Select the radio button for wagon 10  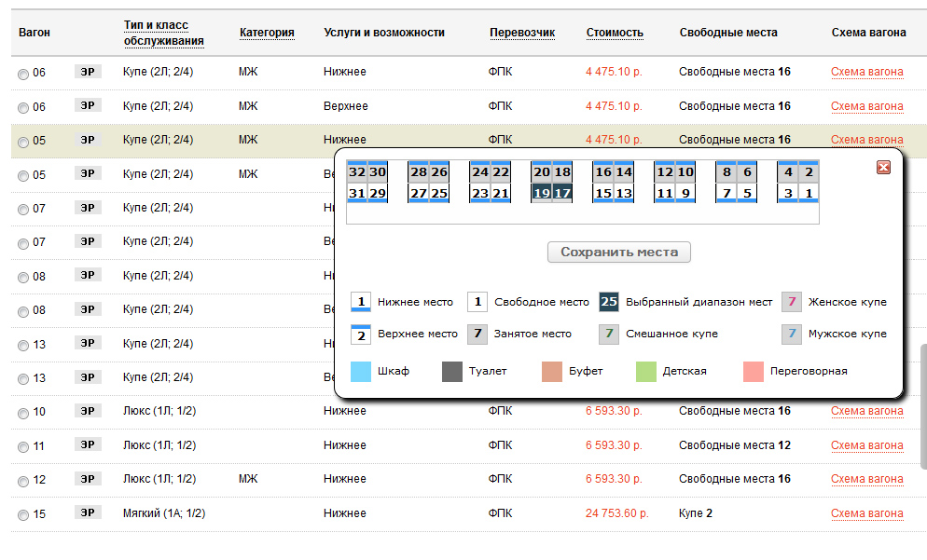(23, 413)
